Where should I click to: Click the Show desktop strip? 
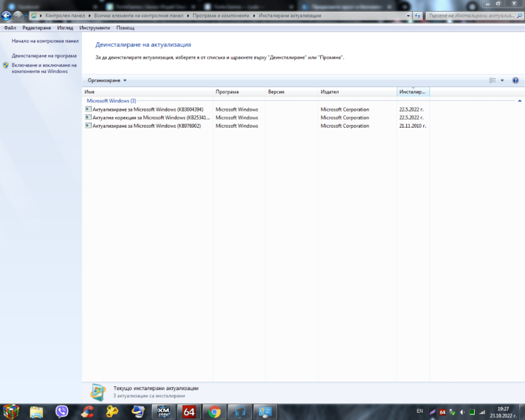(x=522, y=412)
